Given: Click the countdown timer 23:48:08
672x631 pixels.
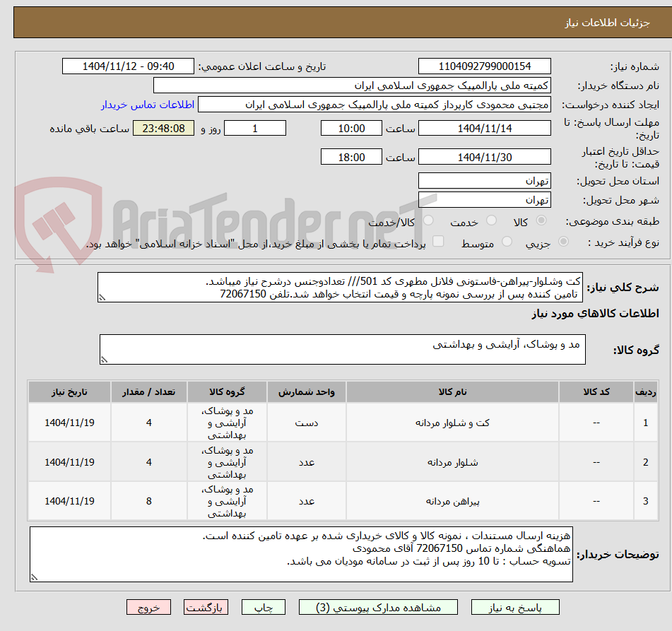Looking at the screenshot, I should pyautogui.click(x=164, y=128).
